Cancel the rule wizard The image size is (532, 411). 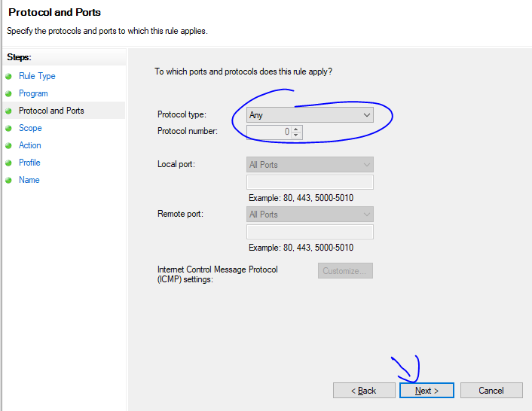[491, 391]
